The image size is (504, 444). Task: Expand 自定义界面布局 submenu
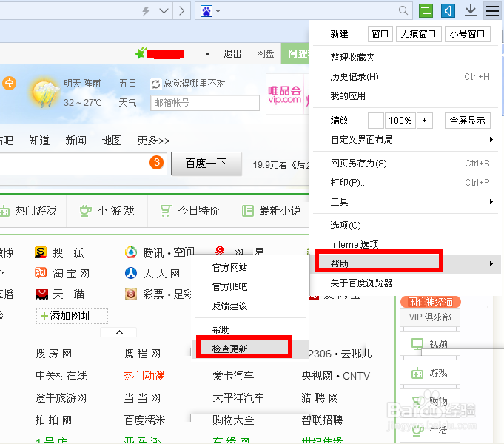coord(405,140)
